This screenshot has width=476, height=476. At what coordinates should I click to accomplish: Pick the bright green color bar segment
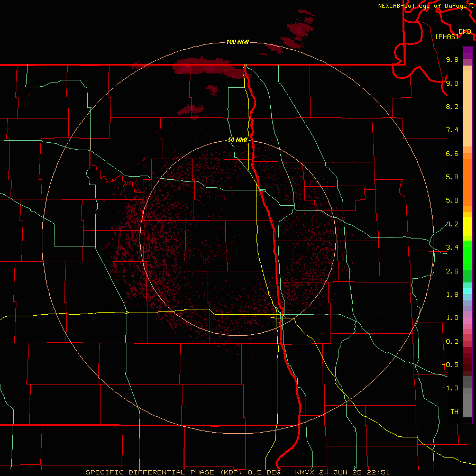tap(467, 255)
